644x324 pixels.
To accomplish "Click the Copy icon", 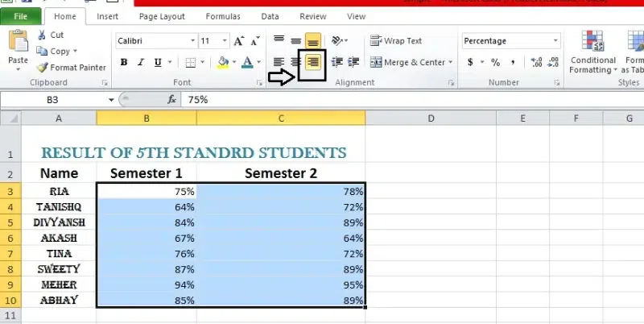I will [x=42, y=51].
